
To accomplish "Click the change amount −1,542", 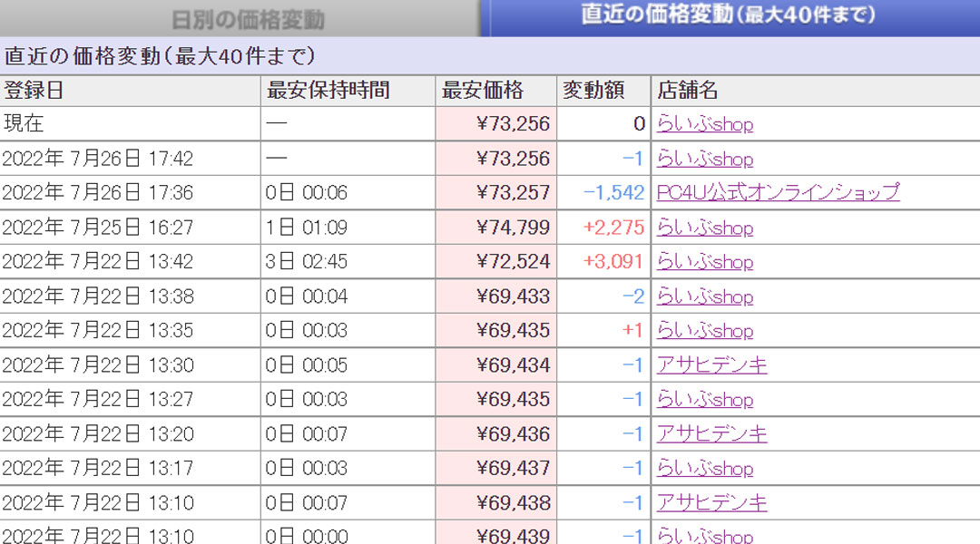I will click(613, 192).
